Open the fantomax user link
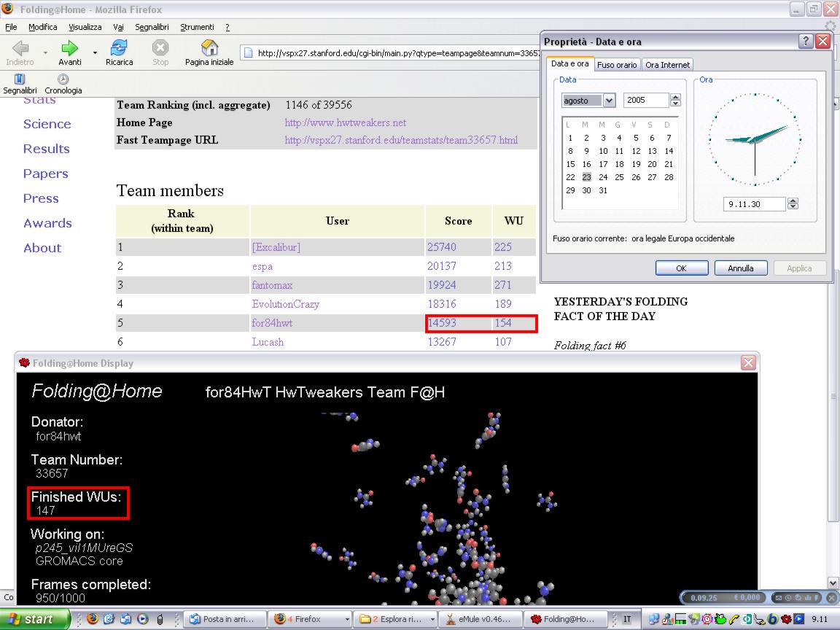The image size is (840, 630). pos(272,285)
